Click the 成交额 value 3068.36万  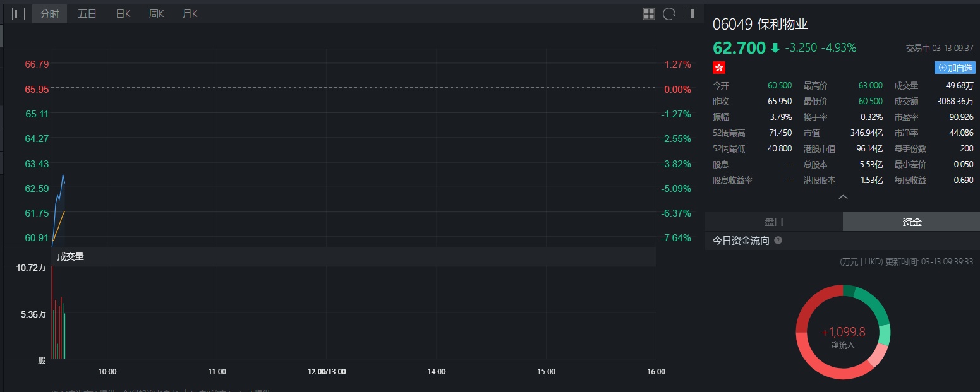point(956,101)
